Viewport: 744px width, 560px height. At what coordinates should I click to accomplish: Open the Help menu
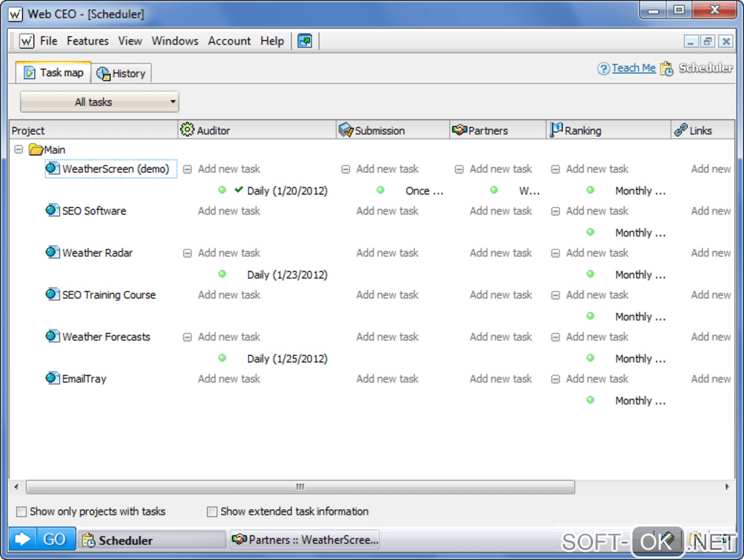(272, 42)
